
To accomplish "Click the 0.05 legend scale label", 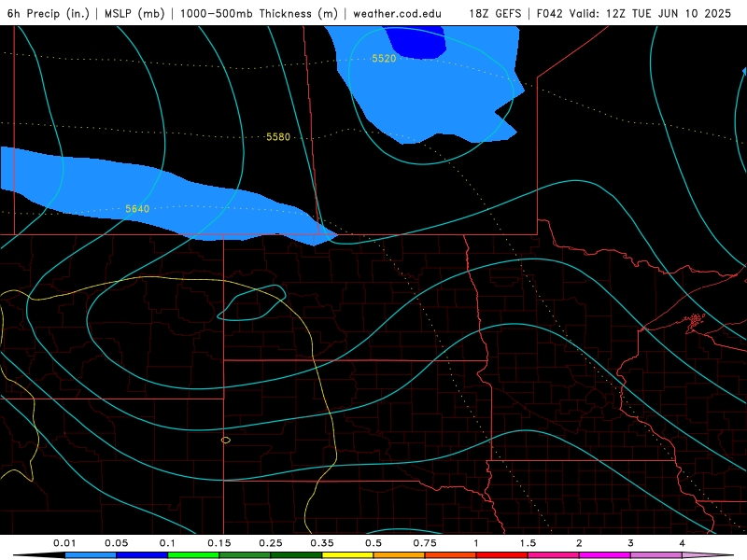I will tap(116, 543).
